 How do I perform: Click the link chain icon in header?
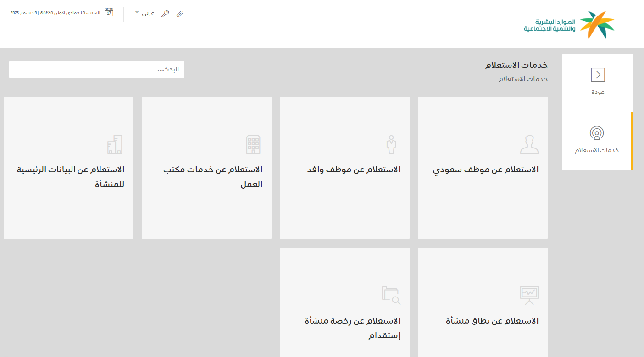(x=180, y=14)
